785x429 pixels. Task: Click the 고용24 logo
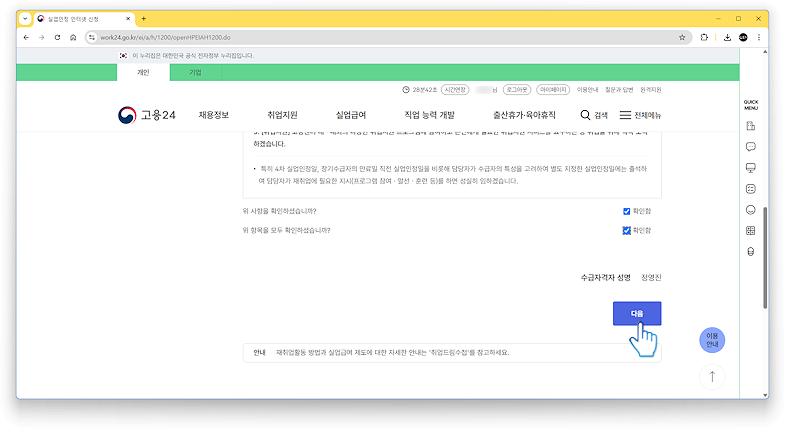(147, 115)
